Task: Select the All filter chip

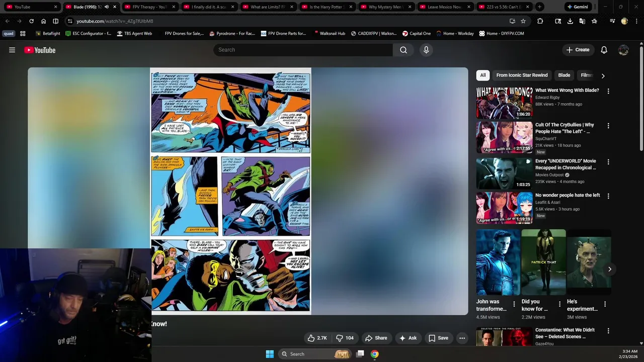Action: [482, 75]
